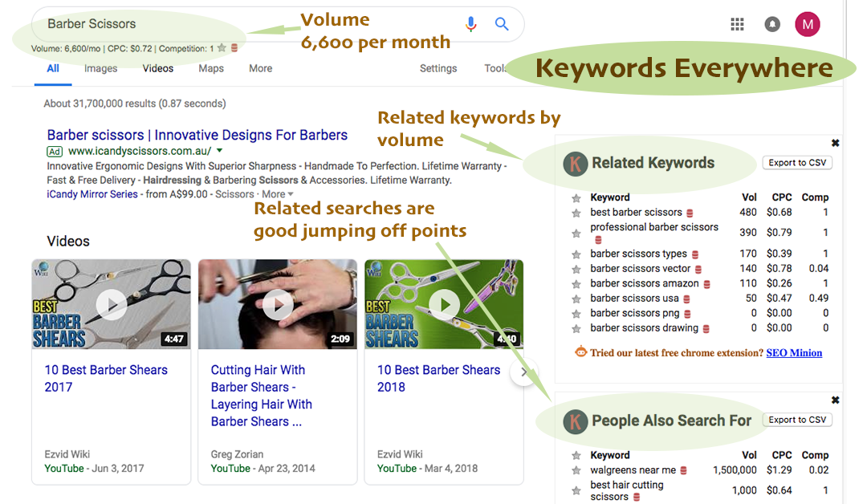Image resolution: width=867 pixels, height=504 pixels.
Task: Open the notifications bell
Action: [772, 24]
